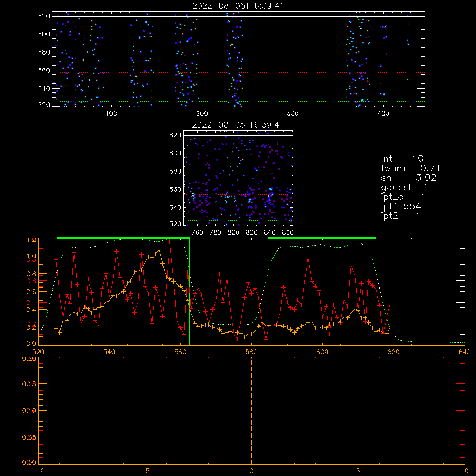Screen dimensions: 476x476
Task: Click x-axis label 200 on wide detector image
Action: 202,114
